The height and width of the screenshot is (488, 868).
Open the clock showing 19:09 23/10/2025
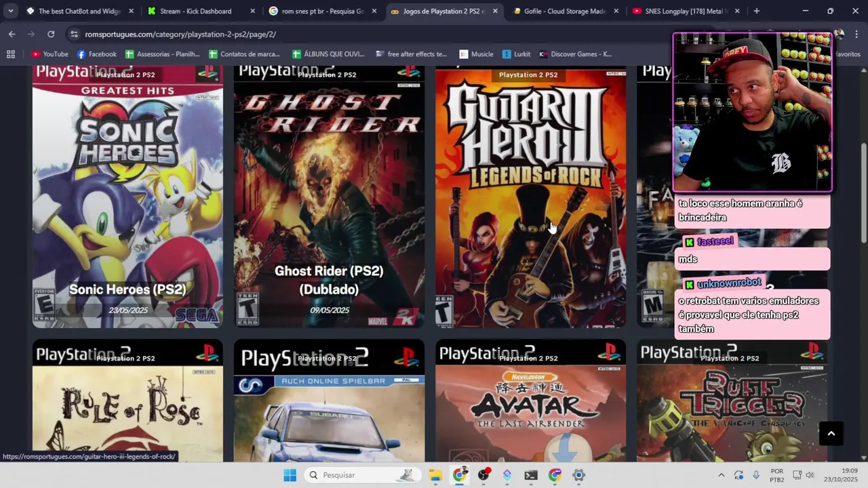840,475
